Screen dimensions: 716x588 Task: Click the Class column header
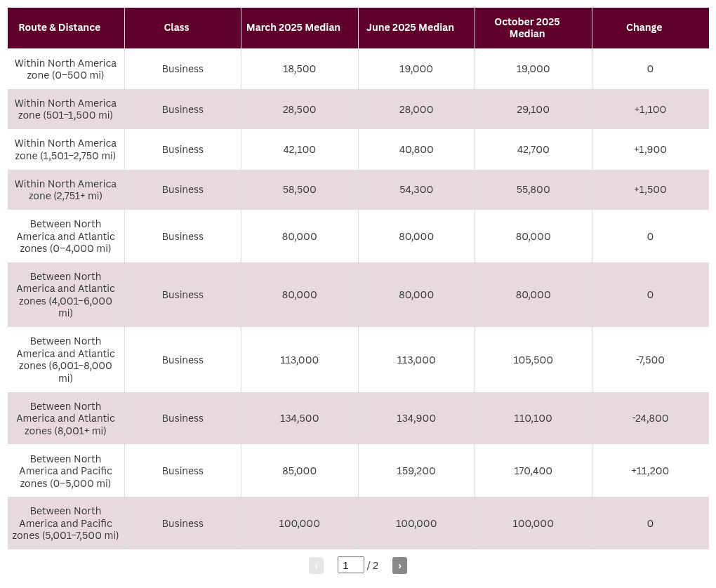[183, 28]
